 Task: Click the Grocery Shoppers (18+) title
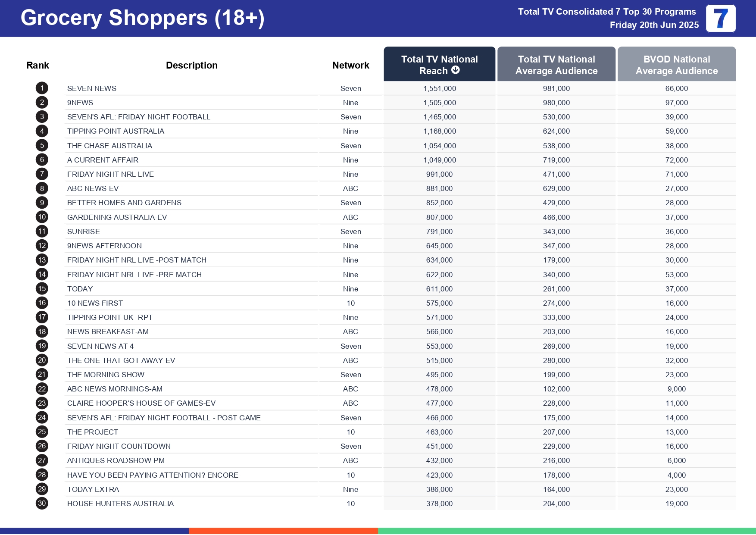(x=142, y=18)
